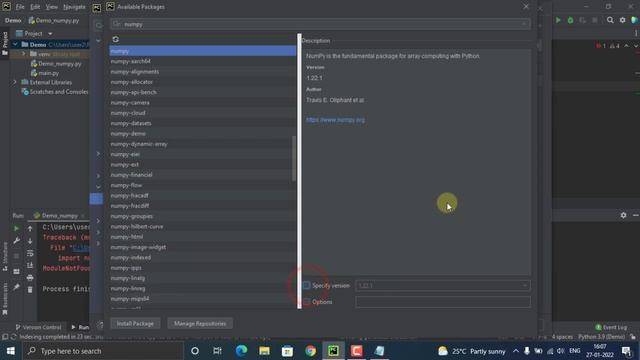
Task: Select numpy-hilbert-curve in the package list
Action: coord(203,227)
